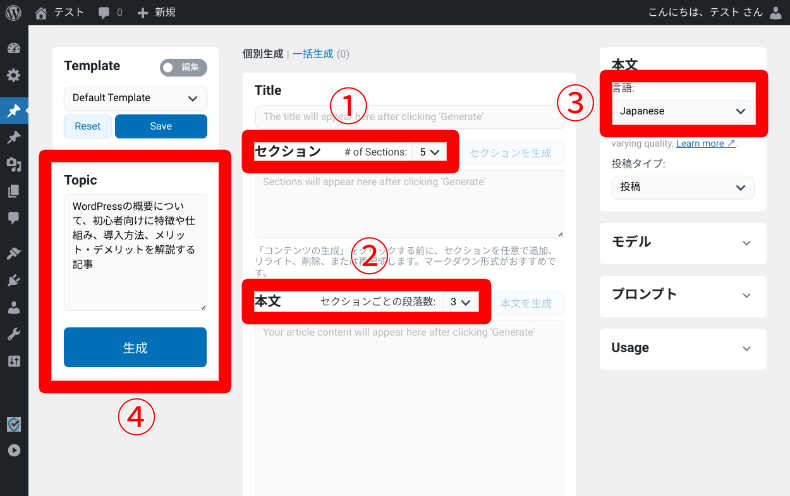Open 言語 Japanese dropdown
The image size is (790, 496).
683,111
